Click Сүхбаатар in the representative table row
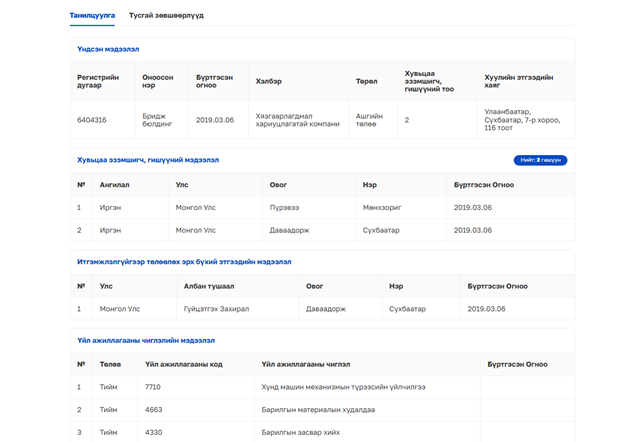This screenshot has width=624, height=442. (x=408, y=309)
